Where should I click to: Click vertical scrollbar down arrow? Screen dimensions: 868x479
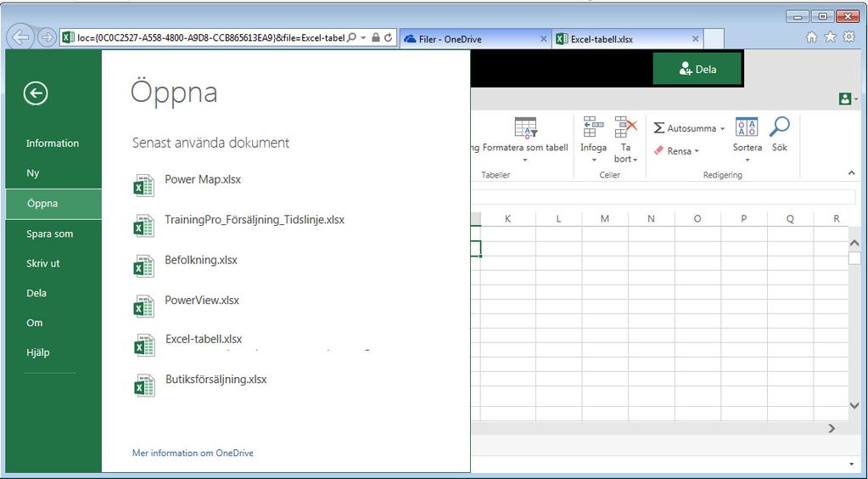pos(854,406)
